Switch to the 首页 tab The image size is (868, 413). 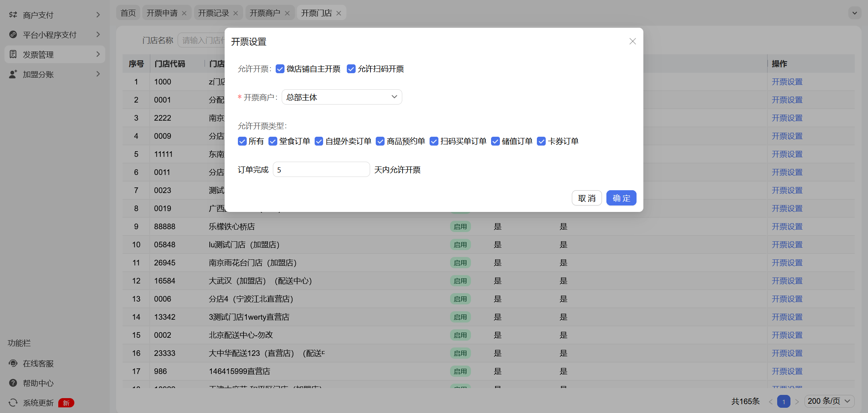tap(128, 13)
